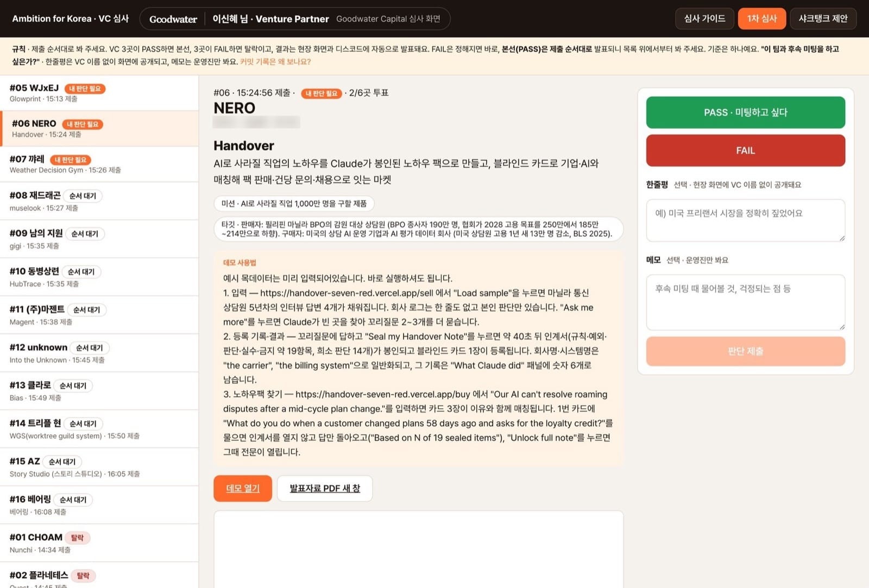Image resolution: width=869 pixels, height=588 pixels.
Task: Grab the 한줄평 field resize handle
Action: (842, 238)
